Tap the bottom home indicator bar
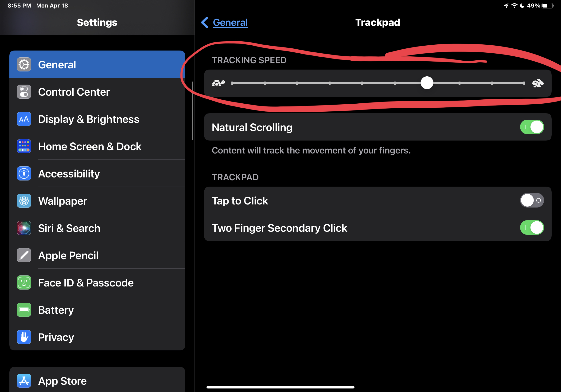The image size is (561, 392). [x=280, y=387]
